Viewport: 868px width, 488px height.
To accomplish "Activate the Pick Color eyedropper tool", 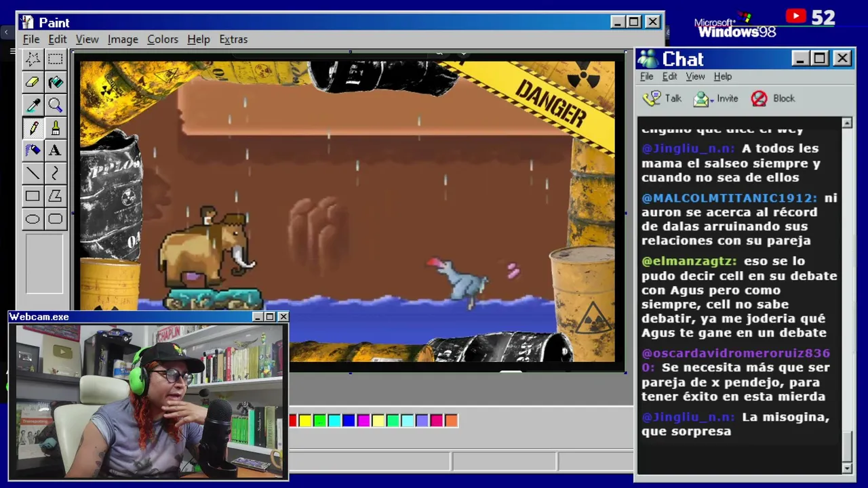I will (33, 105).
